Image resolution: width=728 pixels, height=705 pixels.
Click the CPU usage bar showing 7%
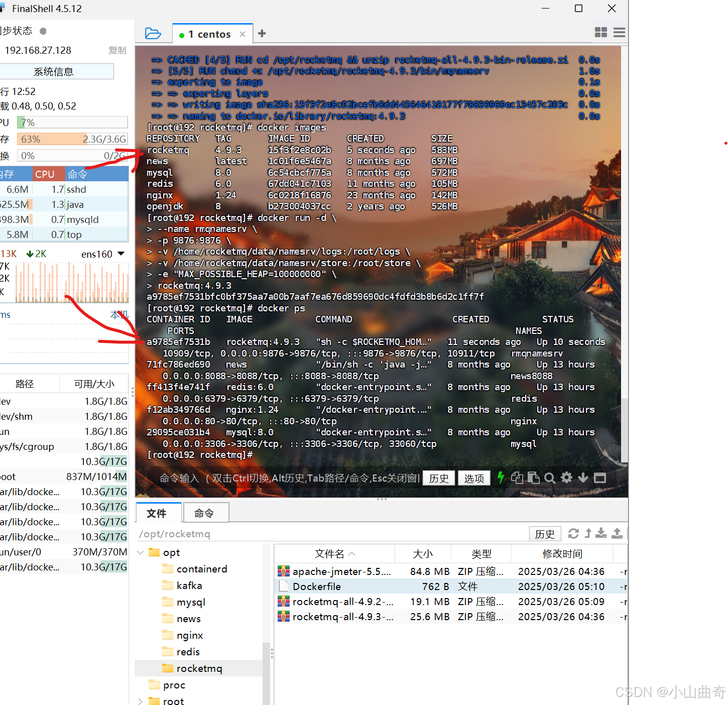[x=72, y=123]
